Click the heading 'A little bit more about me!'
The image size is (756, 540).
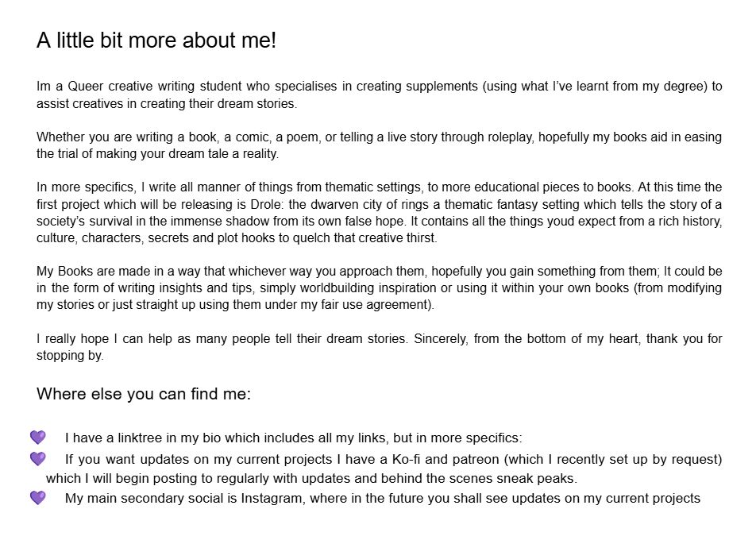[x=156, y=40]
